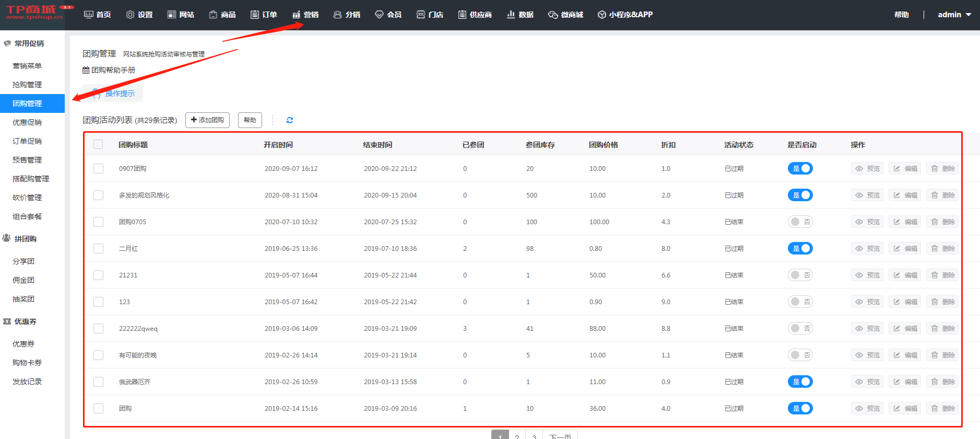Check the select-all checkbox in table header

tap(98, 145)
